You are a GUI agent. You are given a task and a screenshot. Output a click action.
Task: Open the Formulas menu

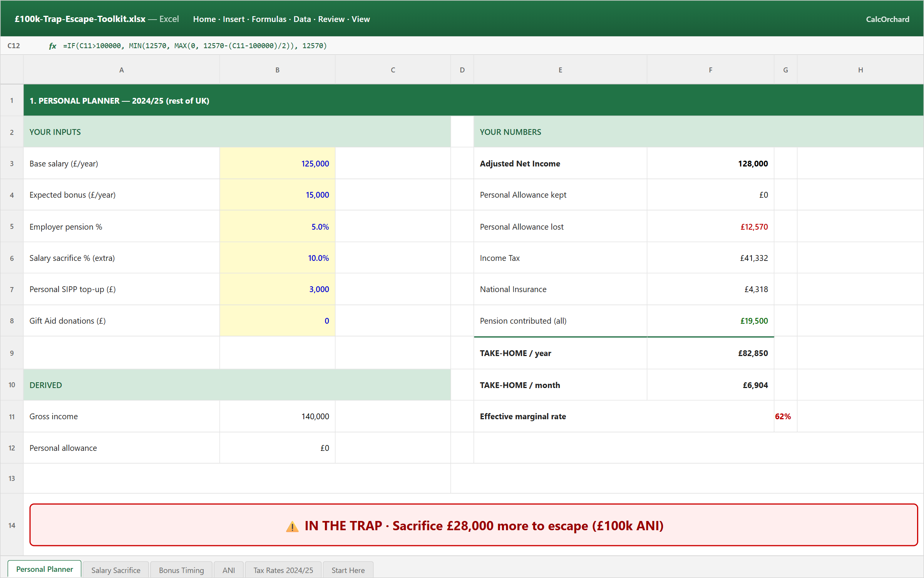pos(269,19)
